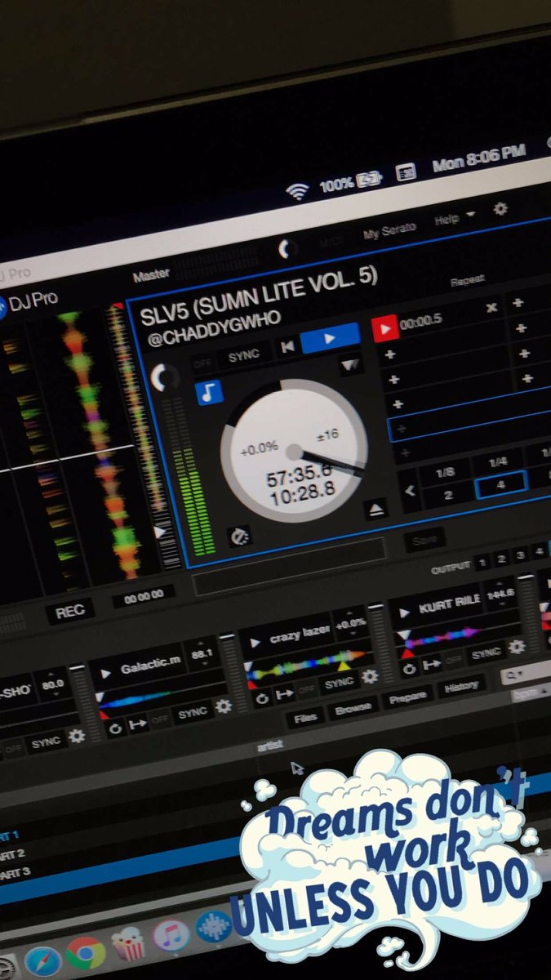Add a cue in the third left cue slot

(393, 380)
